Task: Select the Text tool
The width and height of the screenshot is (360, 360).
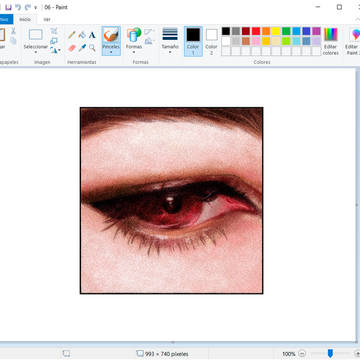Action: click(x=92, y=35)
